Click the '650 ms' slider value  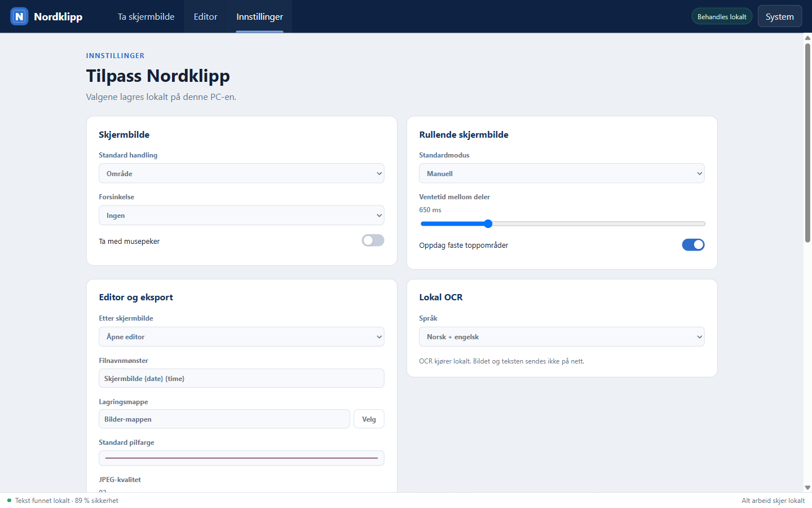[x=430, y=210]
